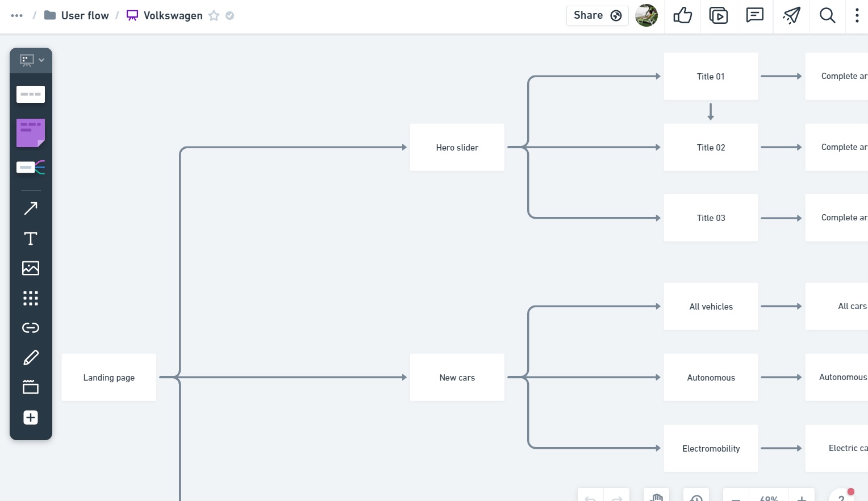Select the link tool
868x501 pixels.
click(x=31, y=328)
